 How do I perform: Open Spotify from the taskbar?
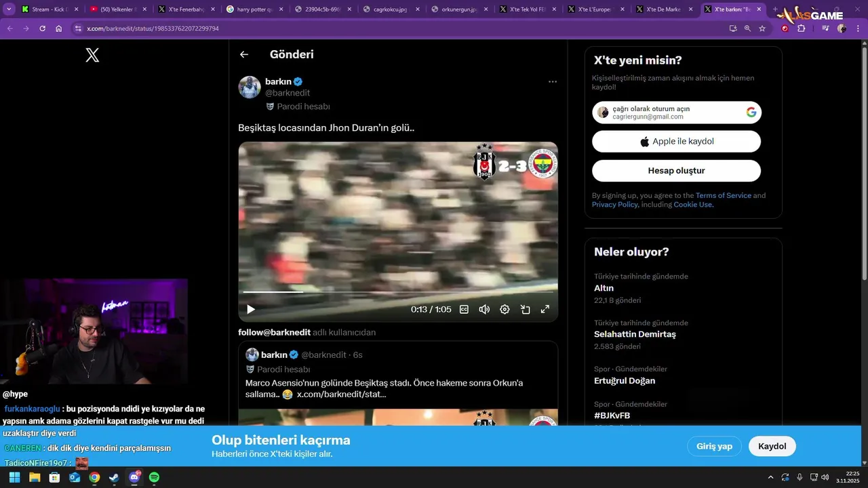point(154,477)
